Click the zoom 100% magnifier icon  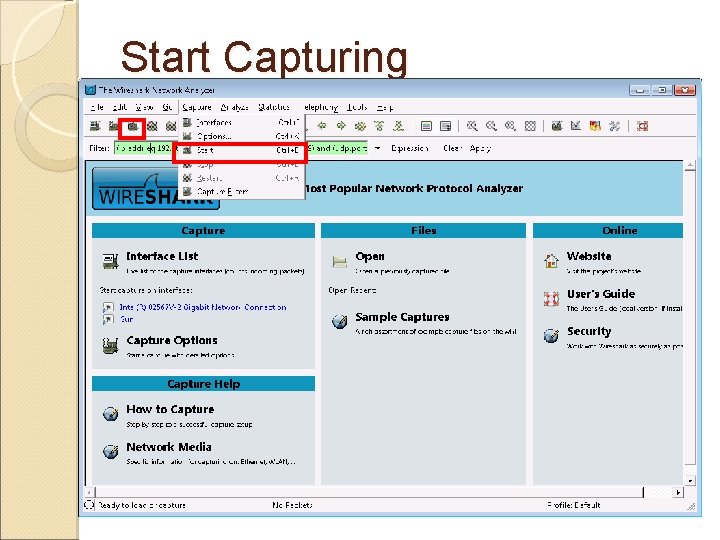511,126
